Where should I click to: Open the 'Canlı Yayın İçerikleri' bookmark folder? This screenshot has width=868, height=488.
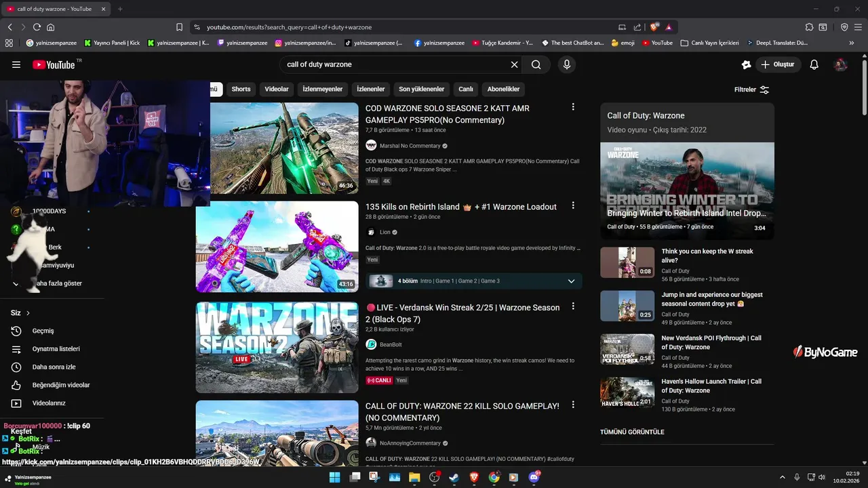(709, 43)
